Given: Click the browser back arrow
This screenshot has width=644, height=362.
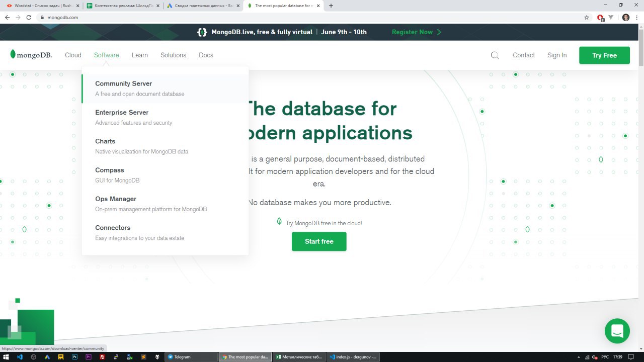Looking at the screenshot, I should (x=7, y=17).
